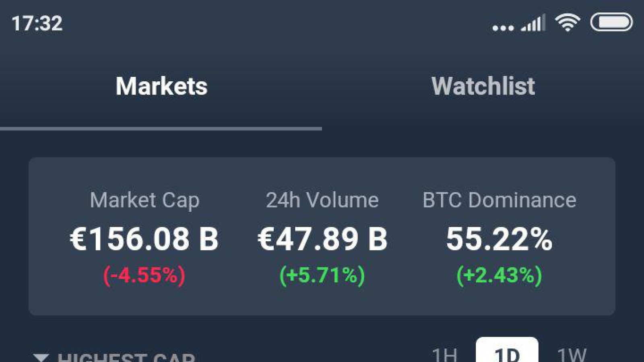Tap the red -4.55% change indicator
Viewport: 644px width, 362px height.
pos(144,276)
